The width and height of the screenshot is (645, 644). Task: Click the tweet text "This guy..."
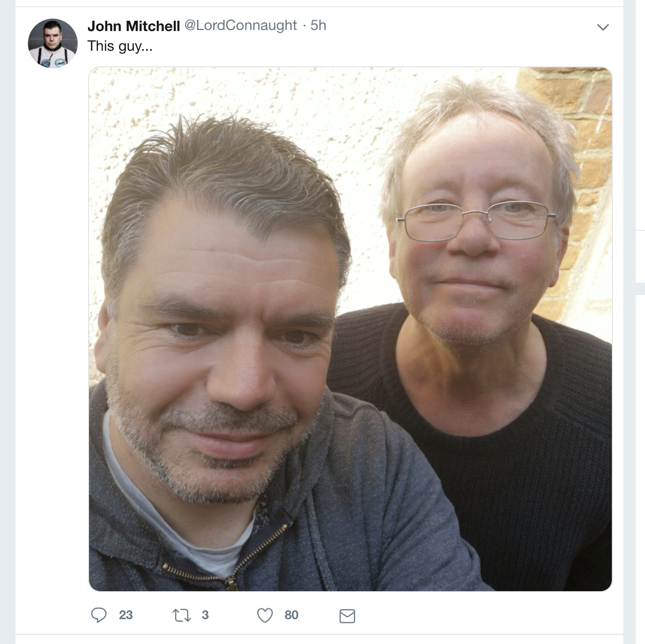coord(120,46)
